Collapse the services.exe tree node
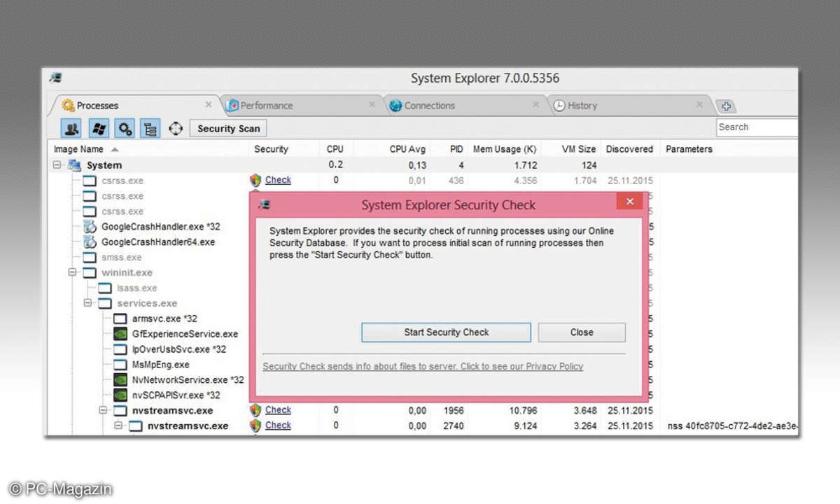 click(87, 303)
